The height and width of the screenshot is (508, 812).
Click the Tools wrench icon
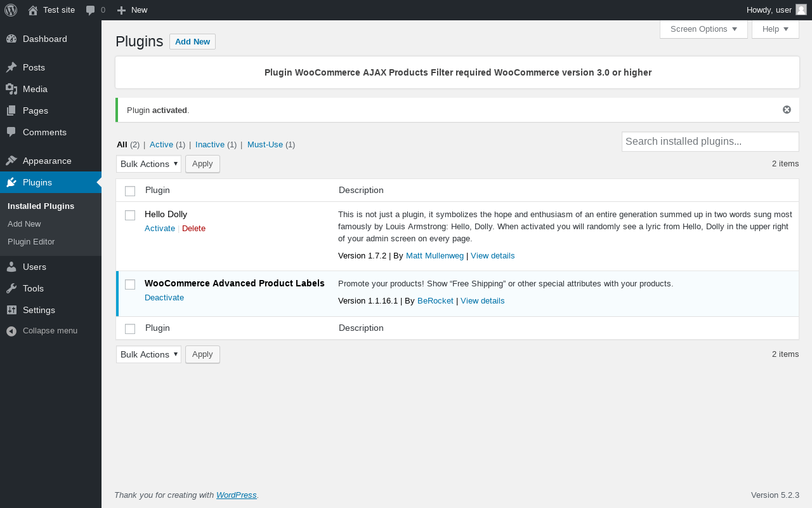tap(11, 288)
